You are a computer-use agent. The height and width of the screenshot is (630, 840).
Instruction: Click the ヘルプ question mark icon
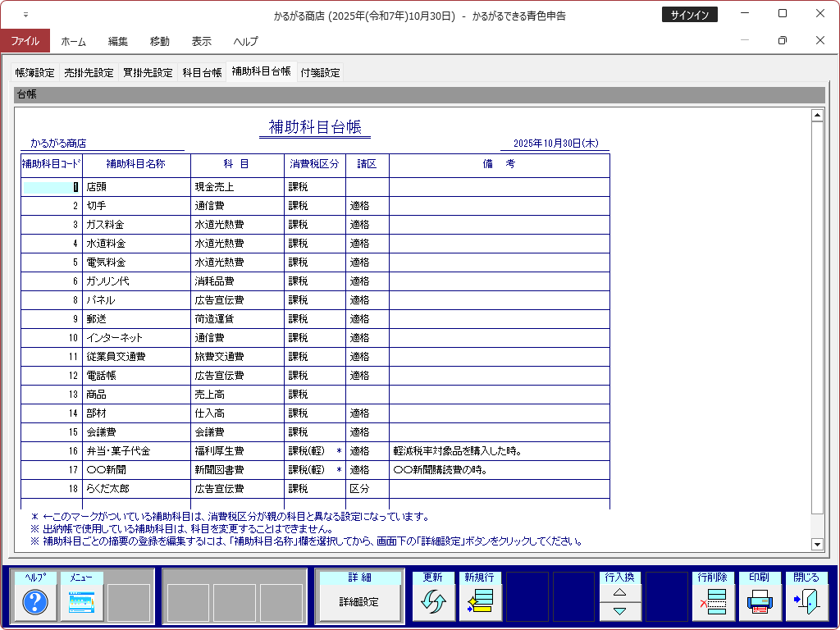click(35, 603)
